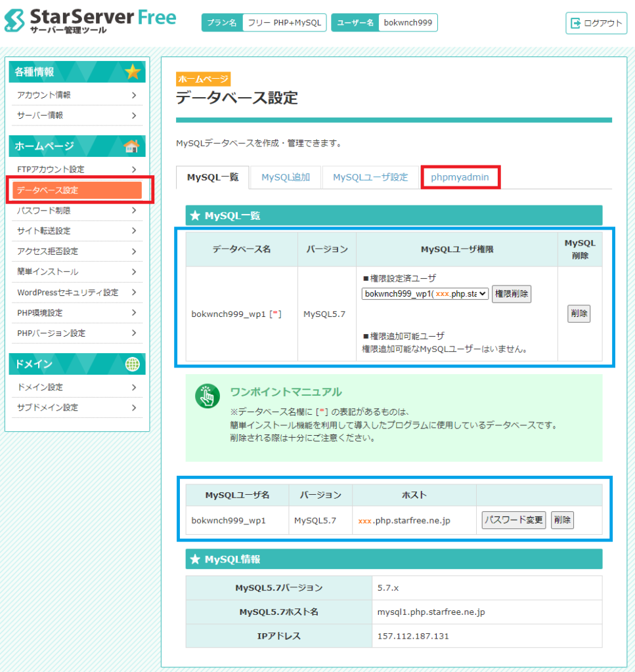Screen dimensions: 635x672
Task: Click the star icon beside MySQL情報 heading
Action: [195, 559]
